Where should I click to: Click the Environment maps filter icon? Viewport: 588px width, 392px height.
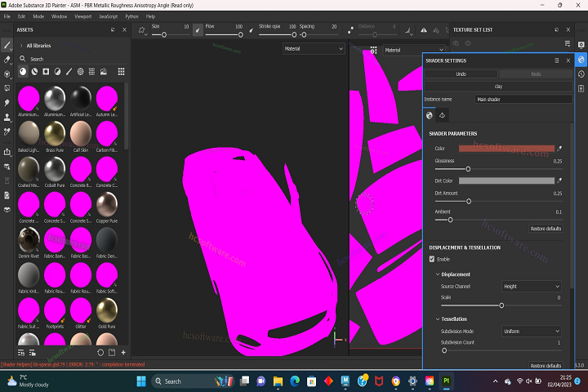point(104,72)
